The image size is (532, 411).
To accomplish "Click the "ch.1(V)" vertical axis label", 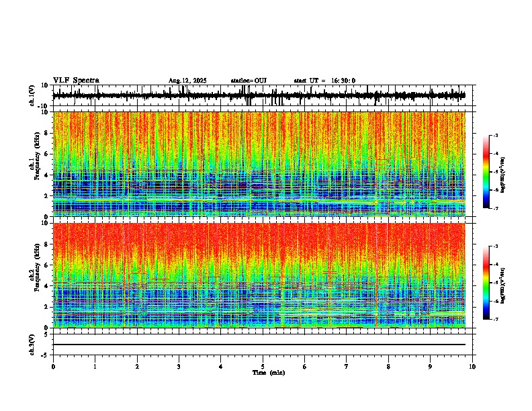I will point(32,95).
